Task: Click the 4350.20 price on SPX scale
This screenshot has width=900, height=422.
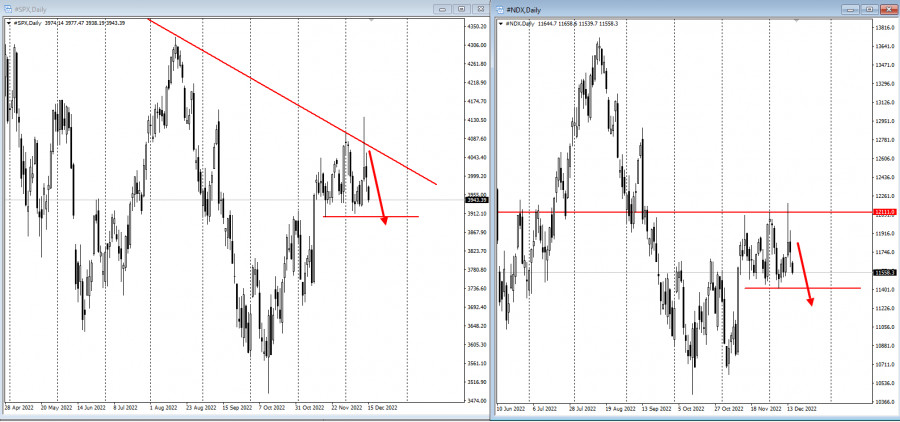Action: coord(478,26)
